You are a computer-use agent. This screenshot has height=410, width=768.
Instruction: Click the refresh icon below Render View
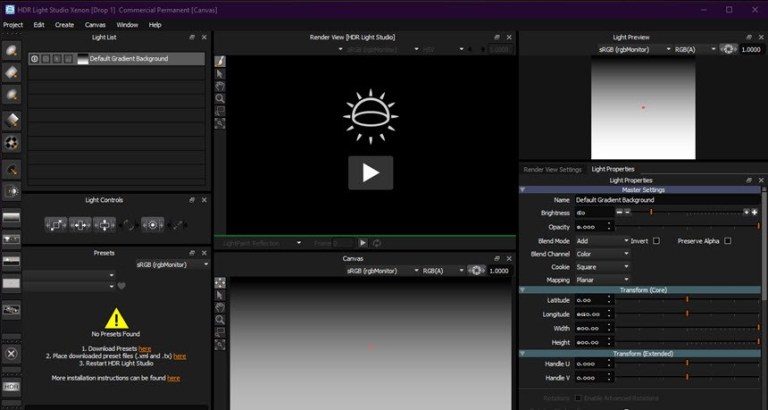[x=377, y=243]
